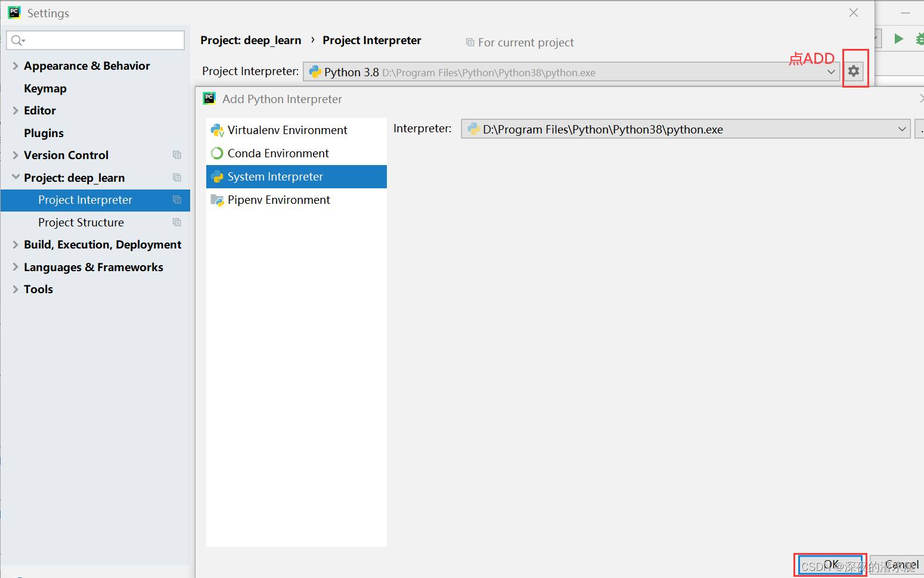924x578 pixels.
Task: Open Plugins settings page
Action: pos(44,133)
